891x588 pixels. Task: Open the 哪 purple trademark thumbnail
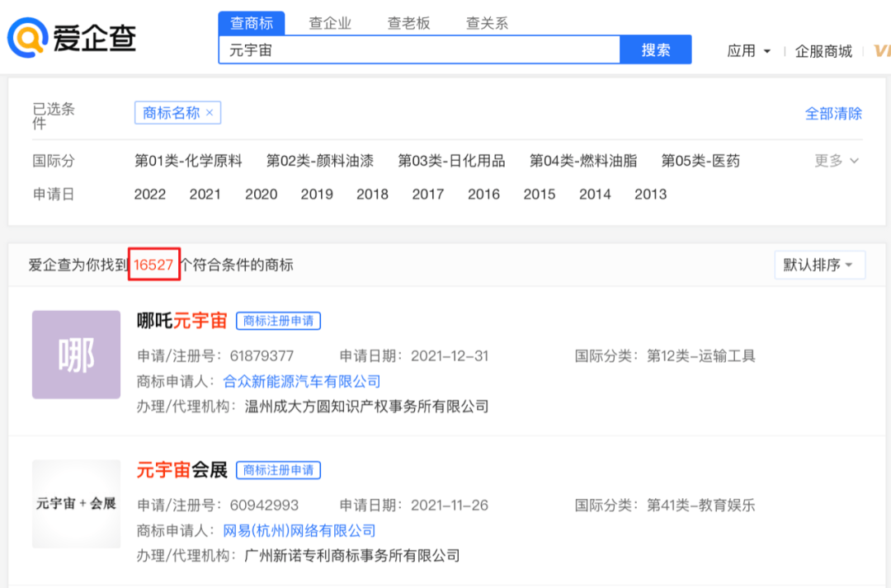[76, 355]
